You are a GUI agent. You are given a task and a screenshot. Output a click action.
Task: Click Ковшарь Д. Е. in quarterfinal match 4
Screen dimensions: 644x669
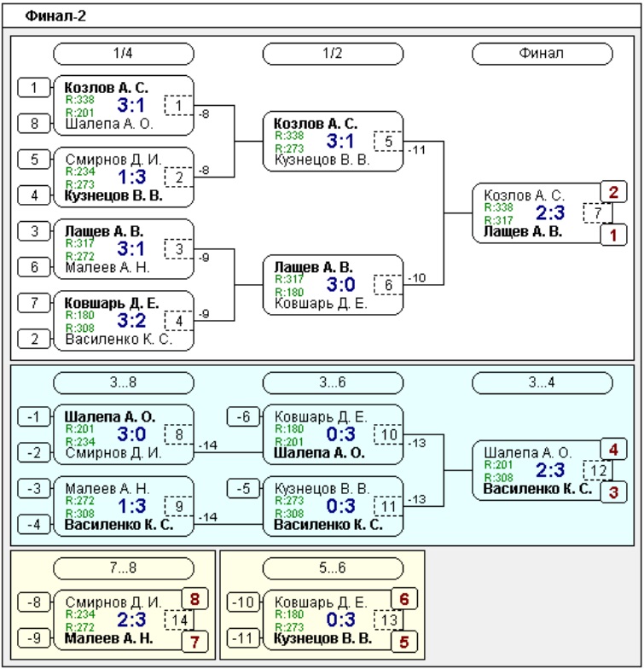pyautogui.click(x=111, y=303)
